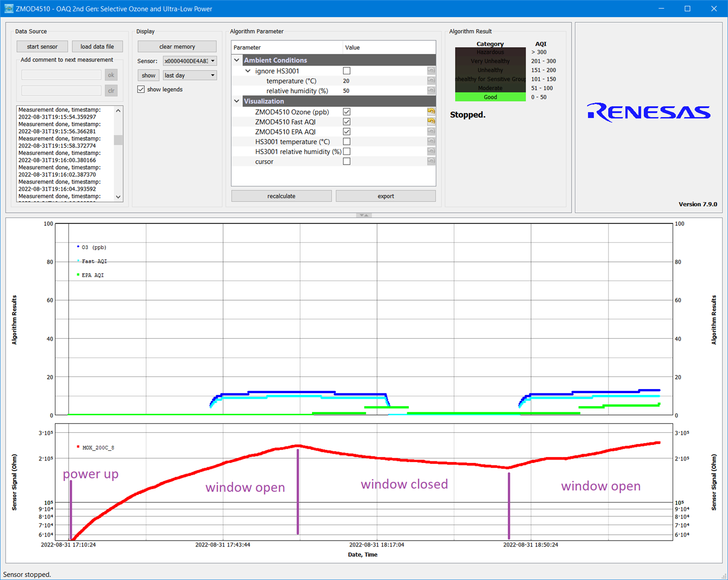Select the cursor row label
Screen dimensions: 728x580
coord(264,162)
